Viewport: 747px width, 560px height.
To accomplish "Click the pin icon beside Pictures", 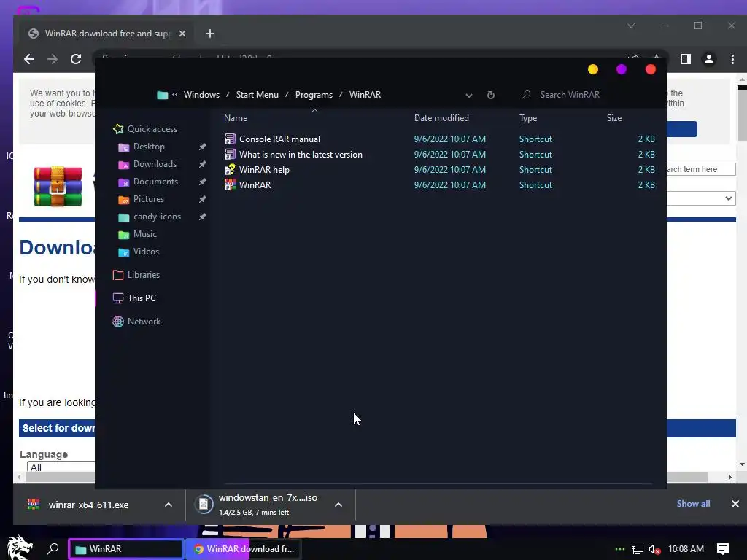I will (203, 199).
